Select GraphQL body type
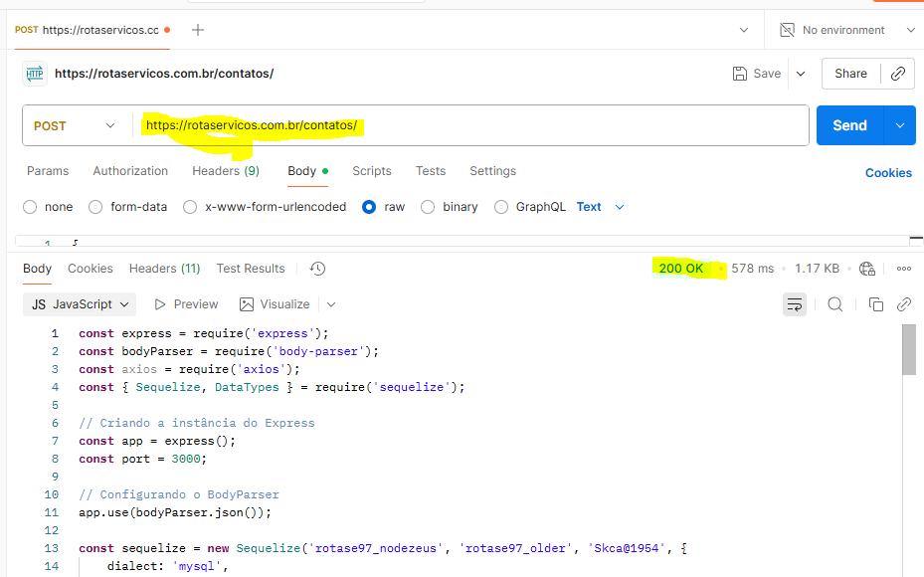924x577 pixels. pos(501,208)
